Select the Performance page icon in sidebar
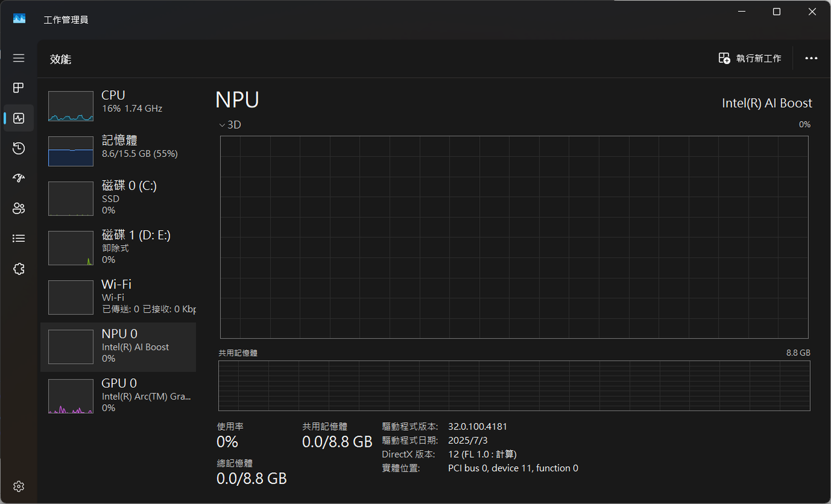 [19, 118]
